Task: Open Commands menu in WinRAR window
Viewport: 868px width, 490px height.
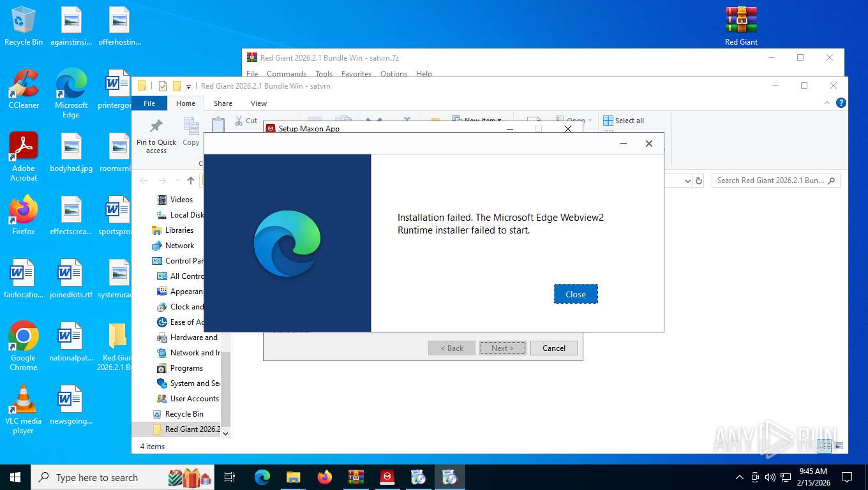Action: click(287, 74)
